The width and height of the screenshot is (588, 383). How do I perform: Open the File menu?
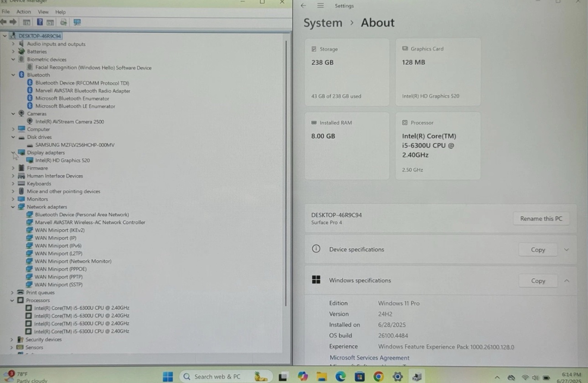tap(5, 12)
